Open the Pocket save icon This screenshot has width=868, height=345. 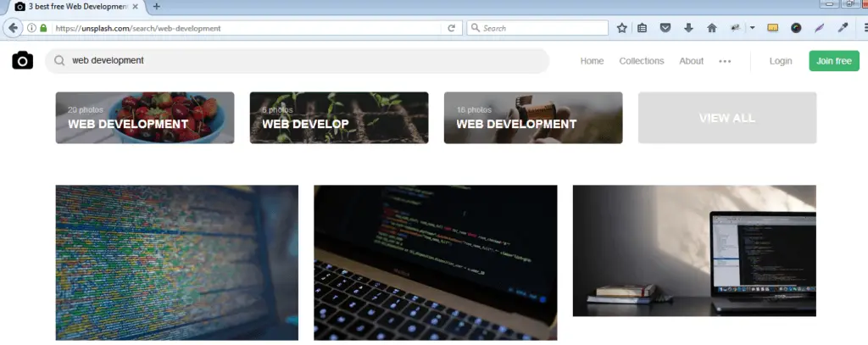665,28
